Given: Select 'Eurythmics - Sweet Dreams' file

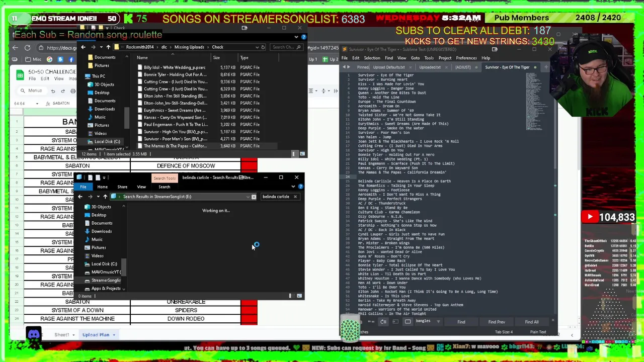Looking at the screenshot, I should pyautogui.click(x=175, y=110).
